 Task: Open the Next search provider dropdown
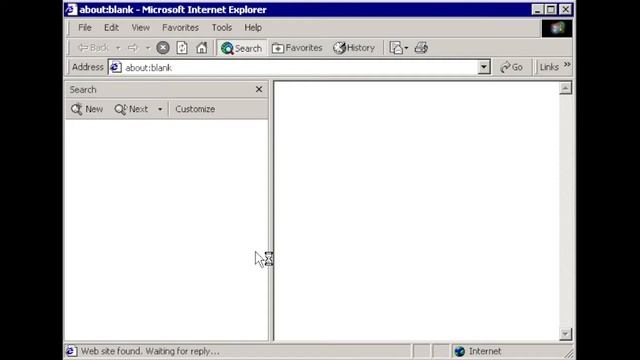160,109
